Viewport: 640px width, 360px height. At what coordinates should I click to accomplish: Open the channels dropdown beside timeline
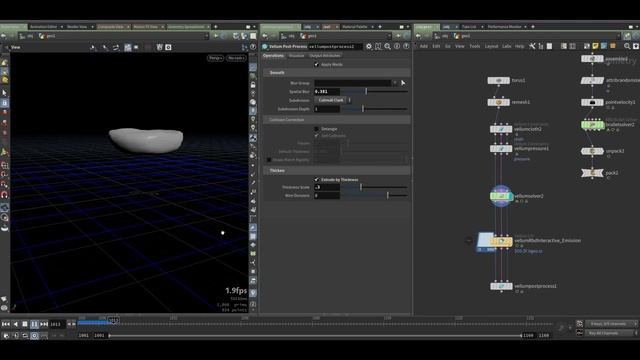tap(611, 324)
